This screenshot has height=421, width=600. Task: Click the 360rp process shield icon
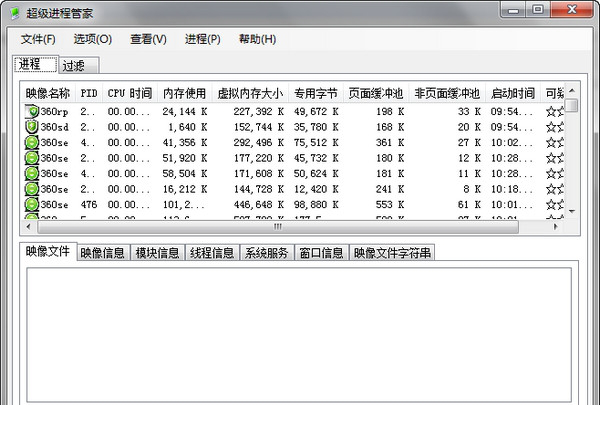click(x=32, y=111)
